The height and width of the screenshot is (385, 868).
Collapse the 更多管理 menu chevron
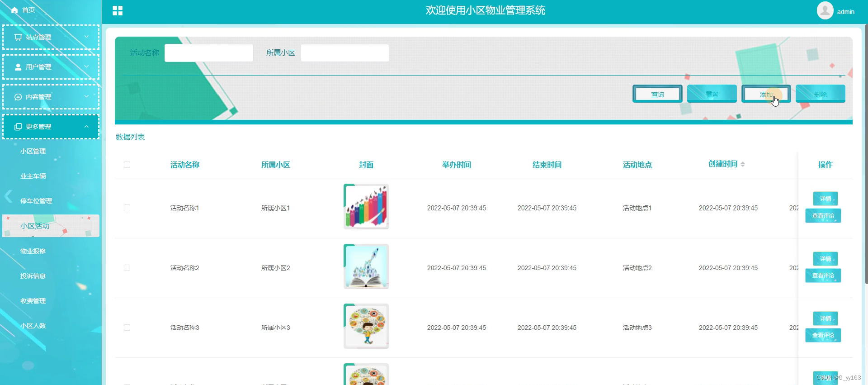(x=86, y=126)
